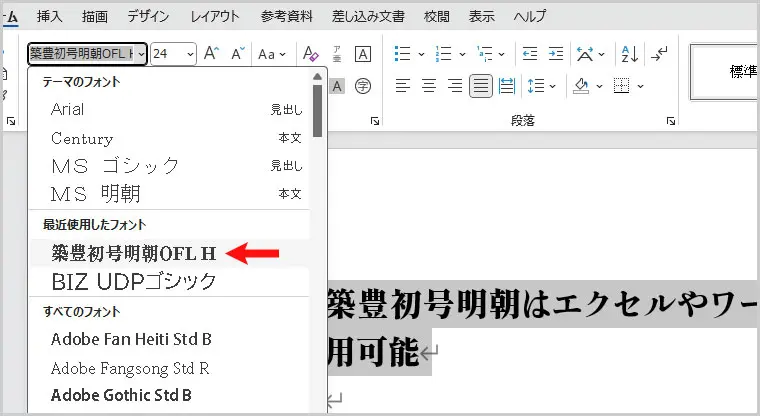Open the 差し込み文書 tab
The width and height of the screenshot is (760, 416).
[x=368, y=17]
